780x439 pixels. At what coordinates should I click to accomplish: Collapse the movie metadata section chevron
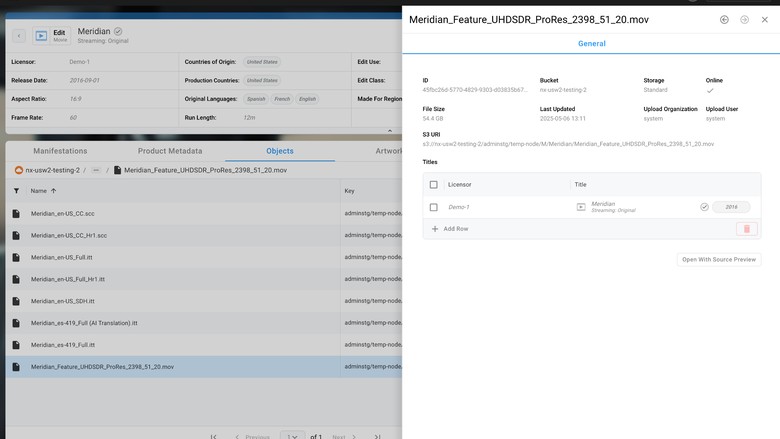coord(390,131)
